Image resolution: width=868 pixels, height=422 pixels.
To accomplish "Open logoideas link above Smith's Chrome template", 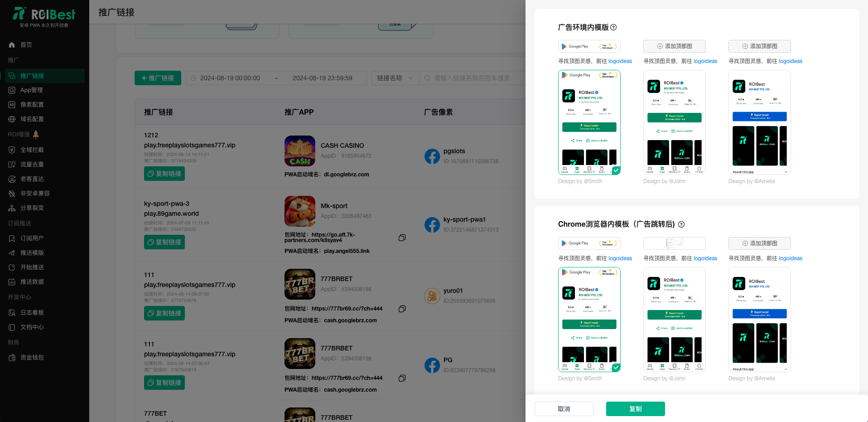I will [x=620, y=258].
